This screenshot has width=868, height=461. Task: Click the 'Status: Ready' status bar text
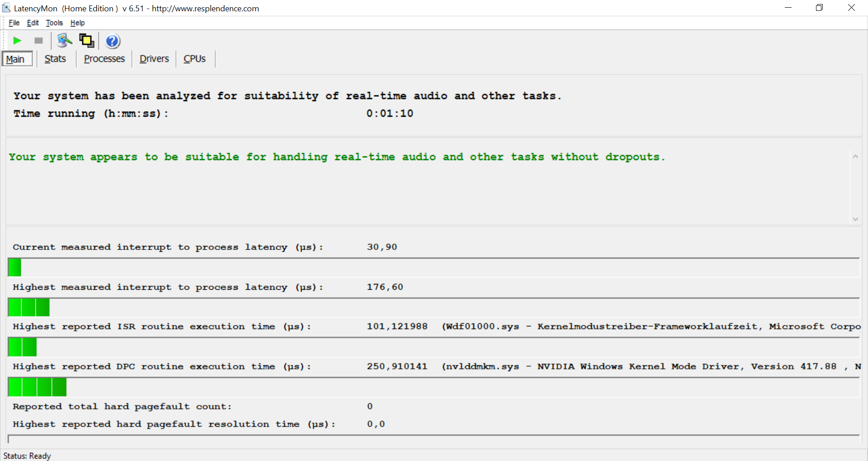coord(27,456)
